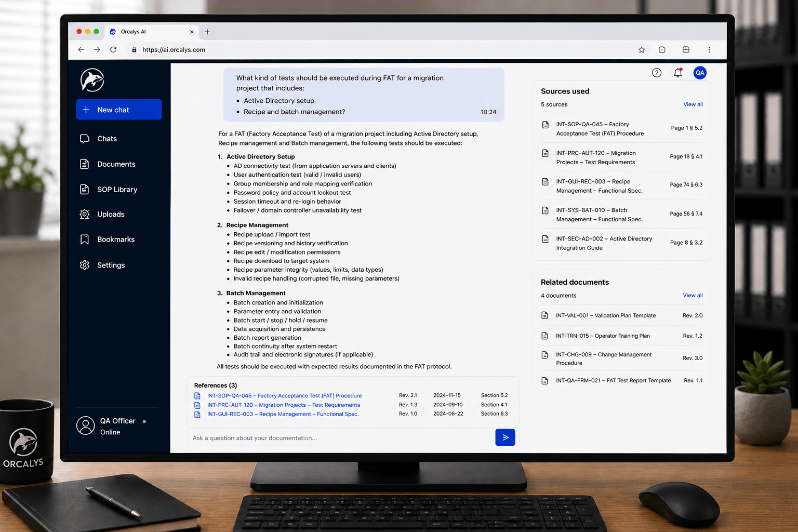The height and width of the screenshot is (532, 798).
Task: Open the Chats section
Action: [x=99, y=139]
